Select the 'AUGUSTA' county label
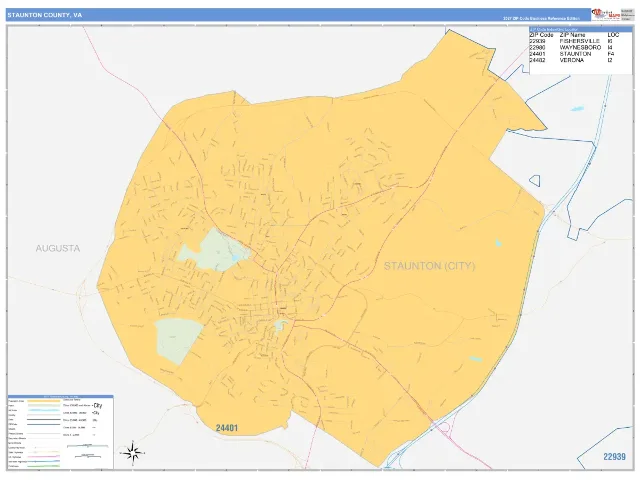Screen dimensions: 640x480 click(x=58, y=248)
